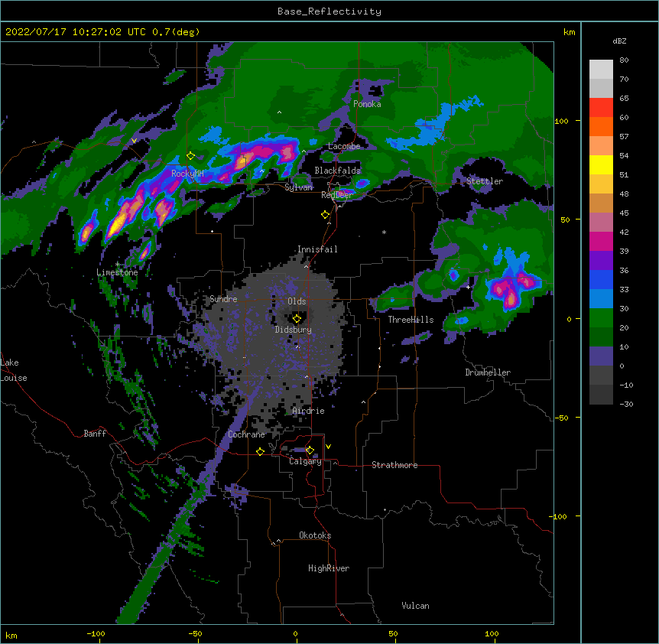Click the magenta legend swatch between 42 and 39

pos(601,241)
